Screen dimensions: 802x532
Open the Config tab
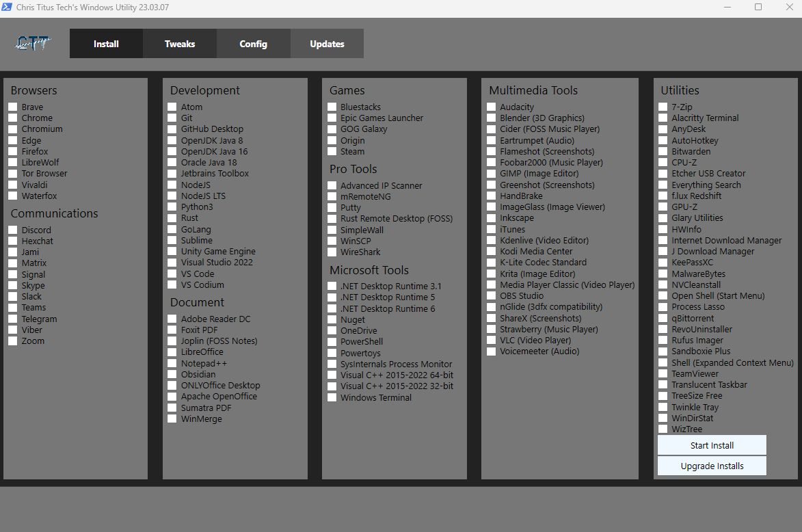(253, 44)
